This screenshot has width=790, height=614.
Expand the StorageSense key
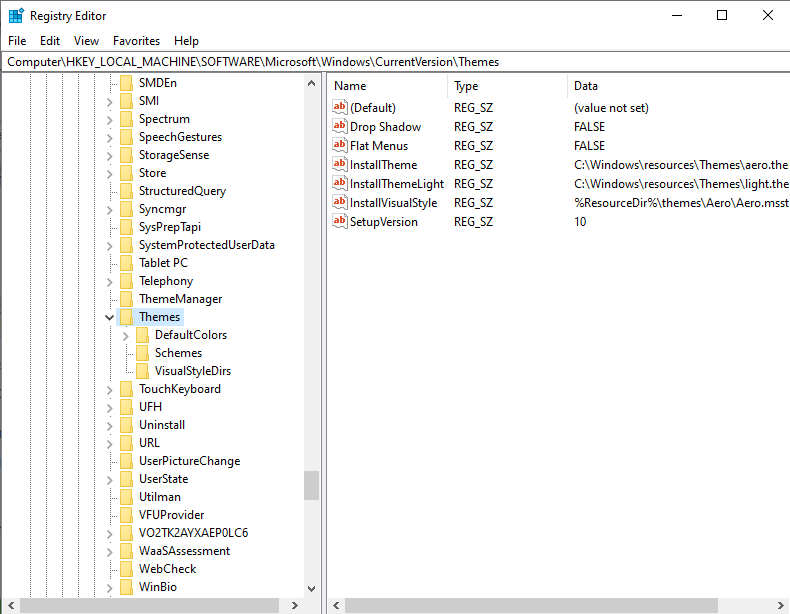pos(110,156)
